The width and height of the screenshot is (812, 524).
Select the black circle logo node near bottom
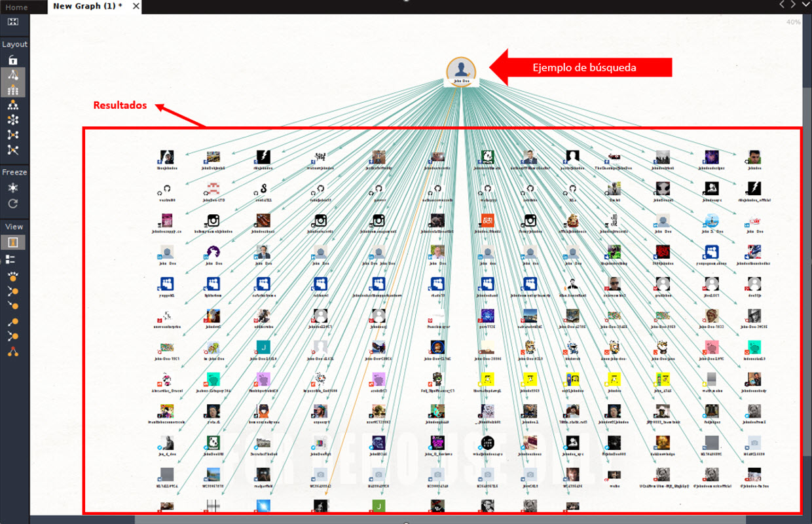487,442
